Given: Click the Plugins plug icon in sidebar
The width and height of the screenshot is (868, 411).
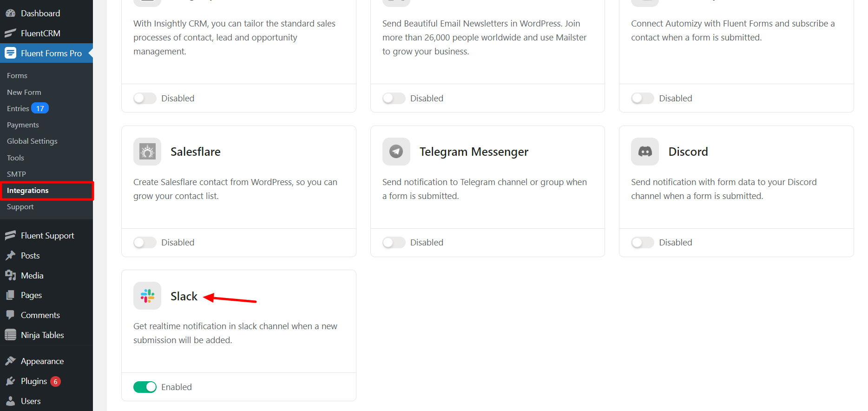Looking at the screenshot, I should point(10,381).
